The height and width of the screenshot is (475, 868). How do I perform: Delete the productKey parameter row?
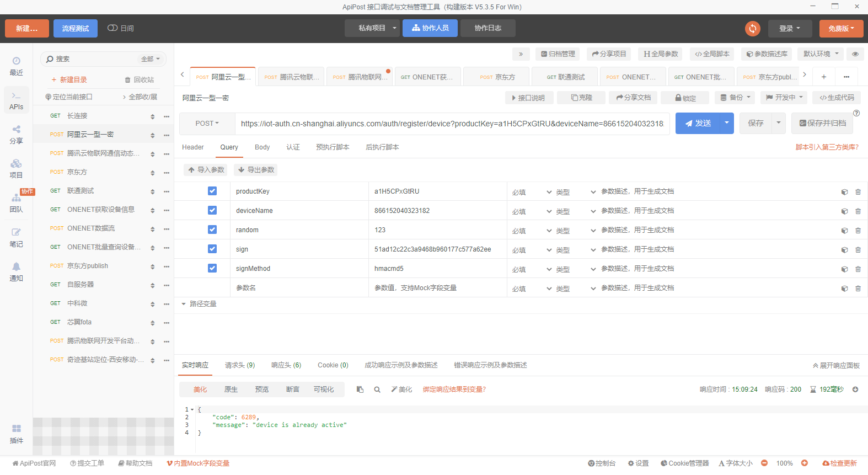tap(858, 192)
